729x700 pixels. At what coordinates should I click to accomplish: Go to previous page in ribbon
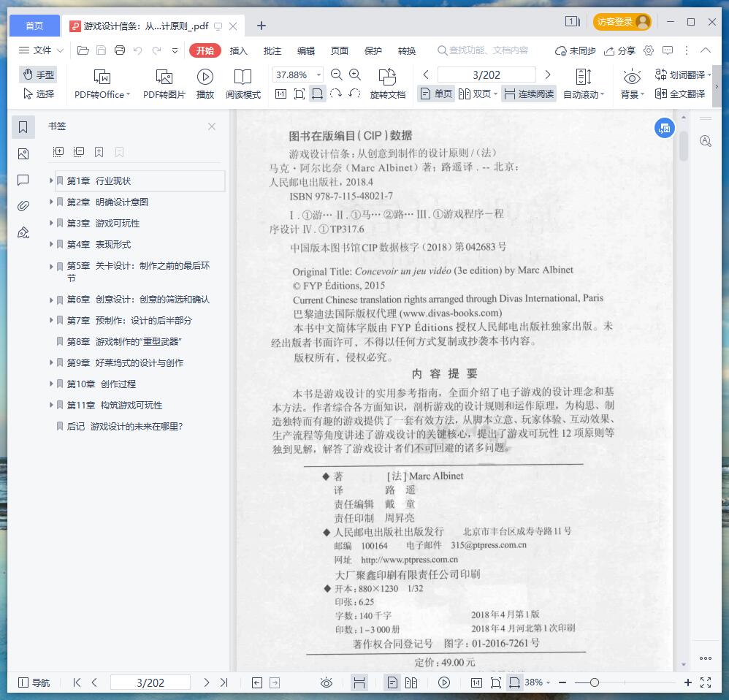coord(425,75)
